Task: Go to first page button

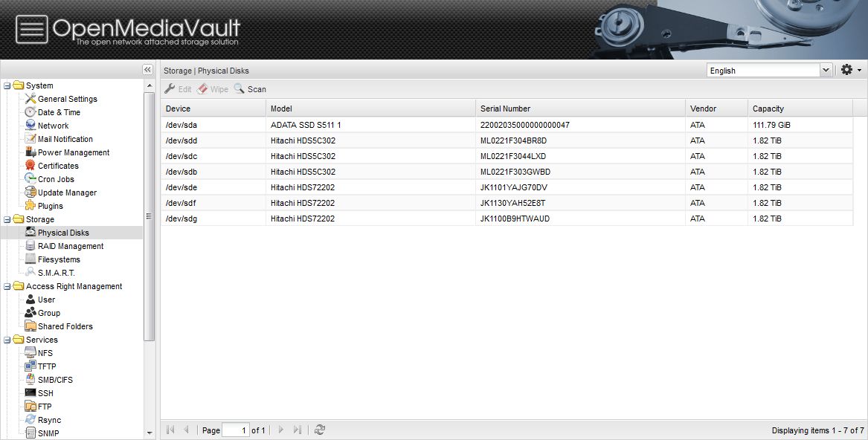Action: point(170,430)
